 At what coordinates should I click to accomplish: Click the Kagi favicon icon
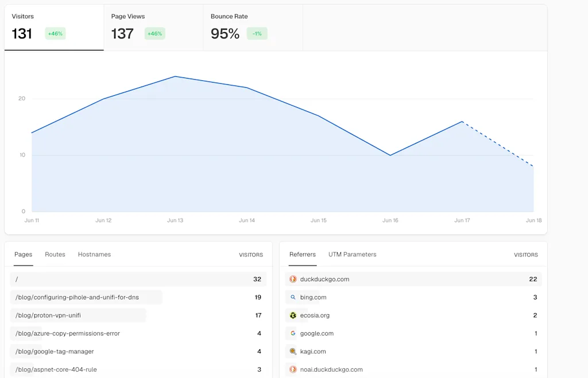coord(293,352)
